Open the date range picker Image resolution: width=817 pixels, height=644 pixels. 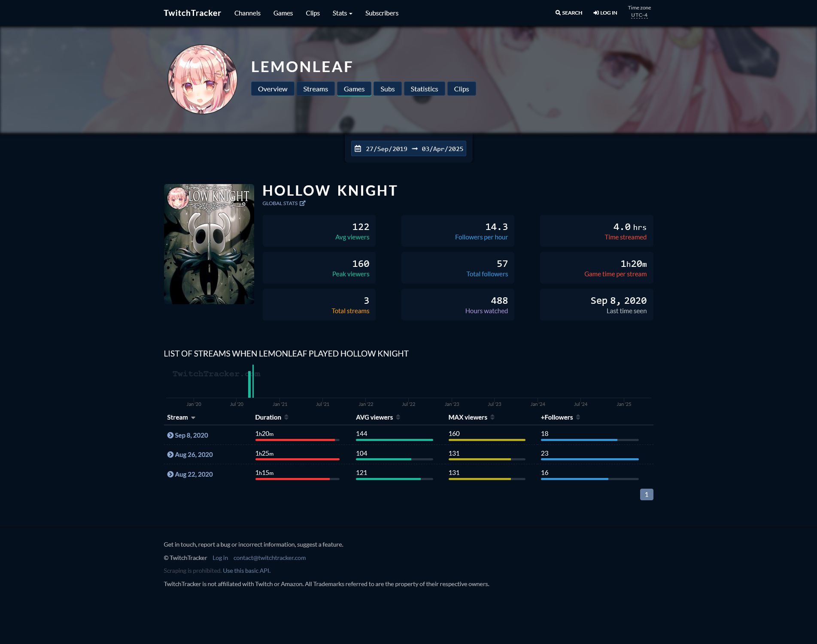click(409, 149)
